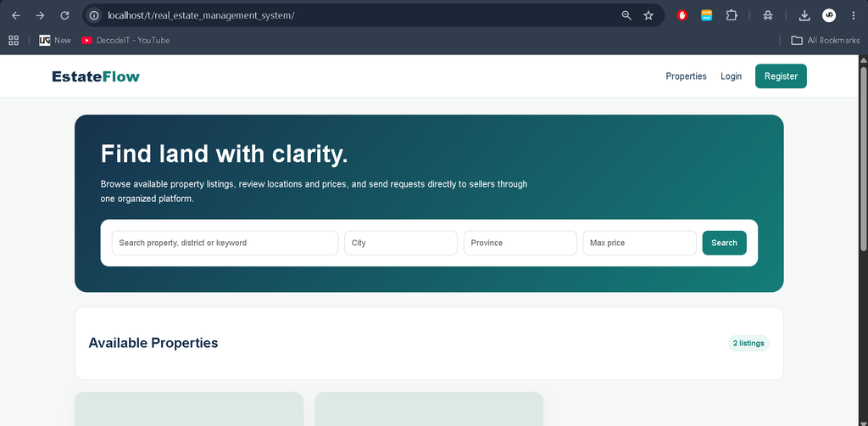868x426 pixels.
Task: Go forward with the browser forward arrow
Action: click(x=40, y=15)
